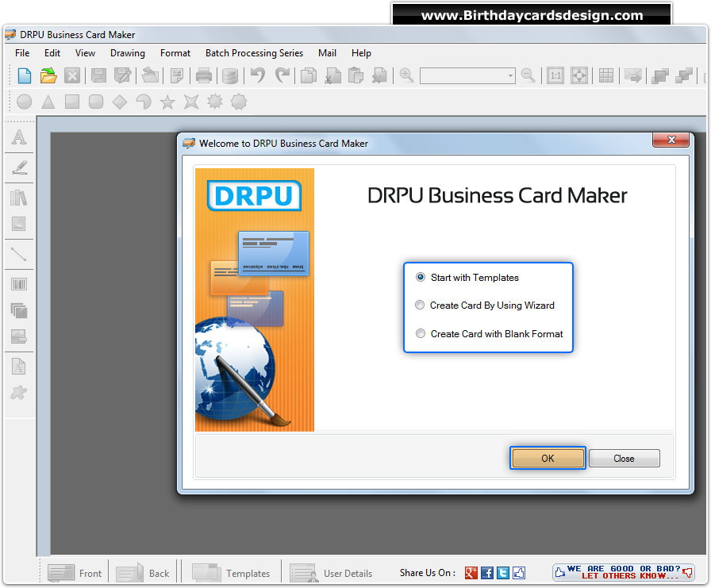The height and width of the screenshot is (588, 711).
Task: Click the 1:1 actual size icon
Action: coord(555,75)
